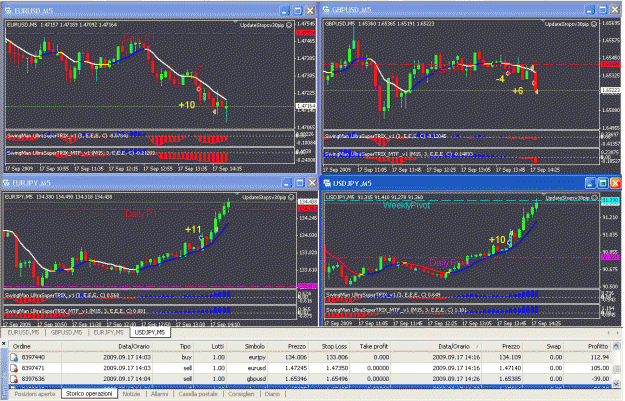Click the Daily R1 label in EURJPY chart

tap(141, 214)
